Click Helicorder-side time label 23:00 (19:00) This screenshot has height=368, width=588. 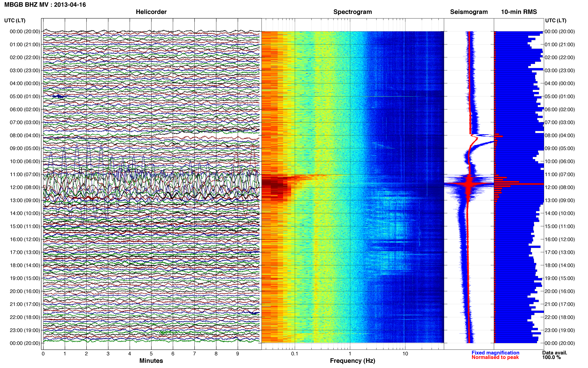coord(25,330)
